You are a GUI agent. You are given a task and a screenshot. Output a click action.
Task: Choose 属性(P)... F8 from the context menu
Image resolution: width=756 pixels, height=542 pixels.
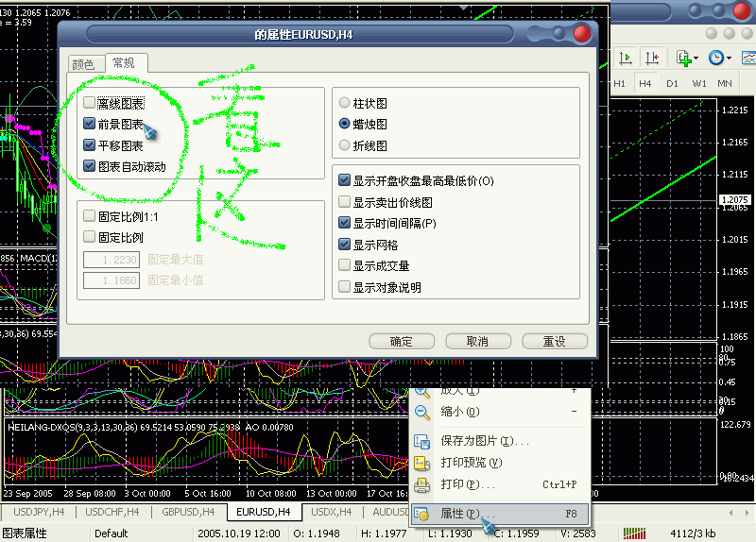501,514
